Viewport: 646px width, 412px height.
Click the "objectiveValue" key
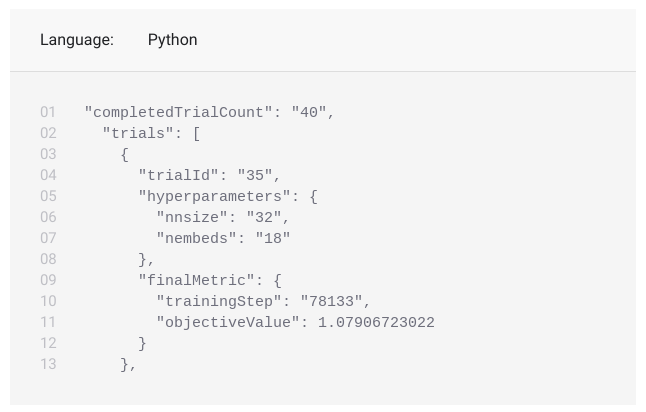point(228,322)
